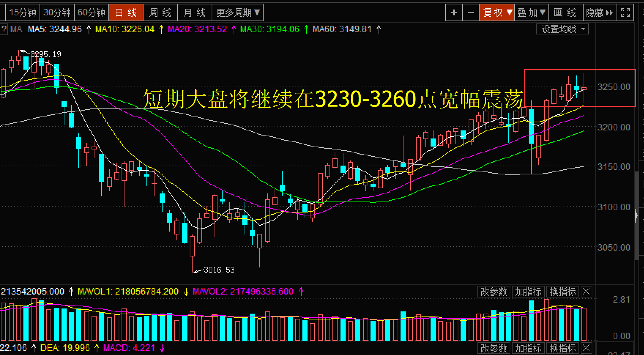Click the 3200.00 price axis label
Image resolution: width=644 pixels, height=355 pixels.
[614, 127]
